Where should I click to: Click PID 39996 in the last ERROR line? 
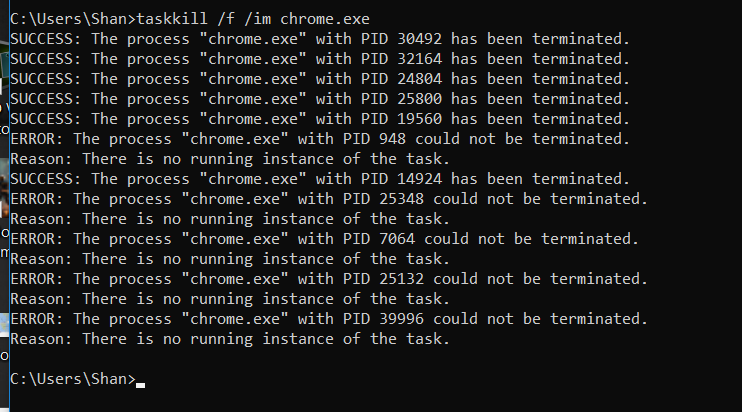click(401, 319)
